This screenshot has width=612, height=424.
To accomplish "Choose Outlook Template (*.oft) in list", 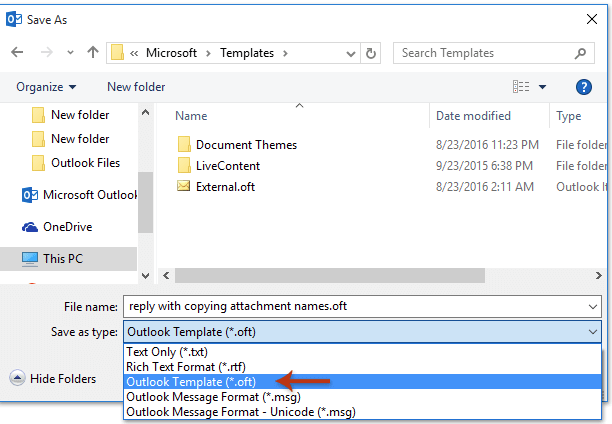I will pyautogui.click(x=362, y=382).
